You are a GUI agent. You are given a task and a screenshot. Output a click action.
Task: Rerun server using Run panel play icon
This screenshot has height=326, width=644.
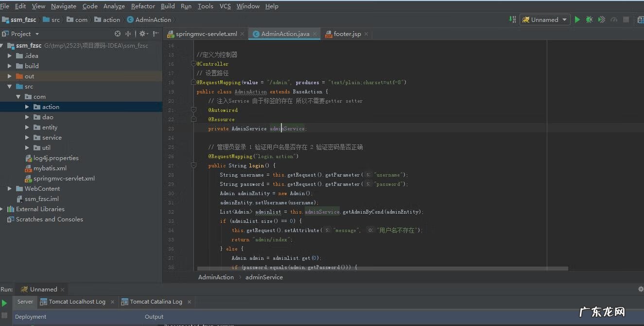pos(4,303)
